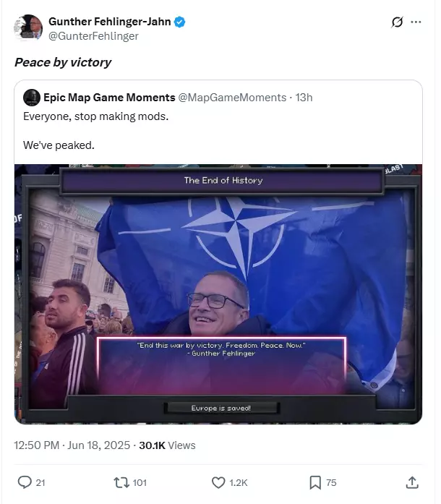Screen dimensions: 441x504
Task: Click the blue verified badge icon
Action: point(179,22)
